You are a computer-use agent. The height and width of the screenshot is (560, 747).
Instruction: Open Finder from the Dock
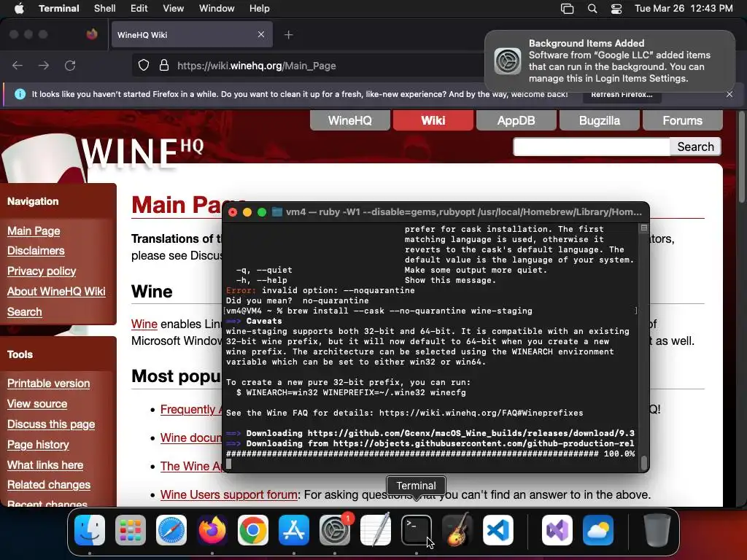tap(90, 530)
